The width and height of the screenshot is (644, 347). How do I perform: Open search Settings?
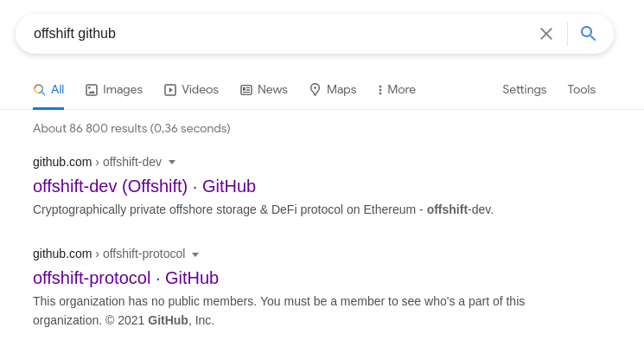click(x=524, y=90)
